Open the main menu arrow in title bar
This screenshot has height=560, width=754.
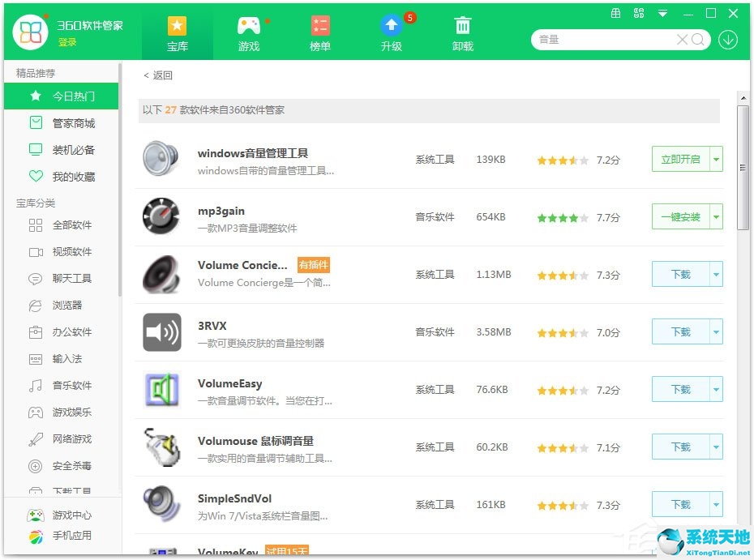pos(663,12)
